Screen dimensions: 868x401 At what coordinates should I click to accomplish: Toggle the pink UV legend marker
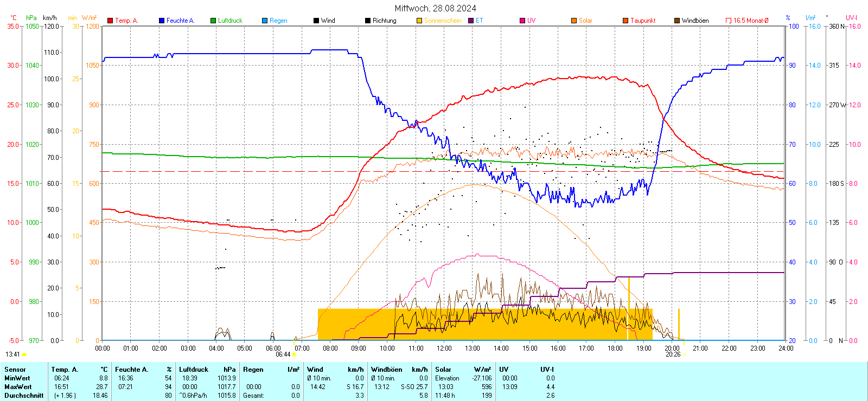522,21
